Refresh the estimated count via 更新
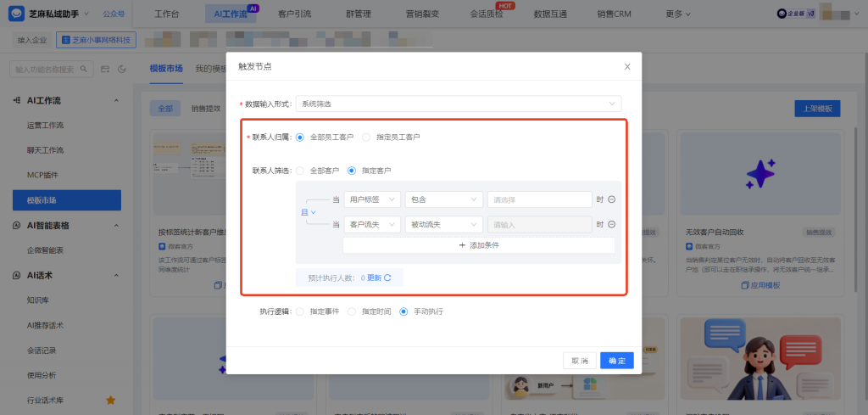Viewport: 868px width, 415px height. 379,278
